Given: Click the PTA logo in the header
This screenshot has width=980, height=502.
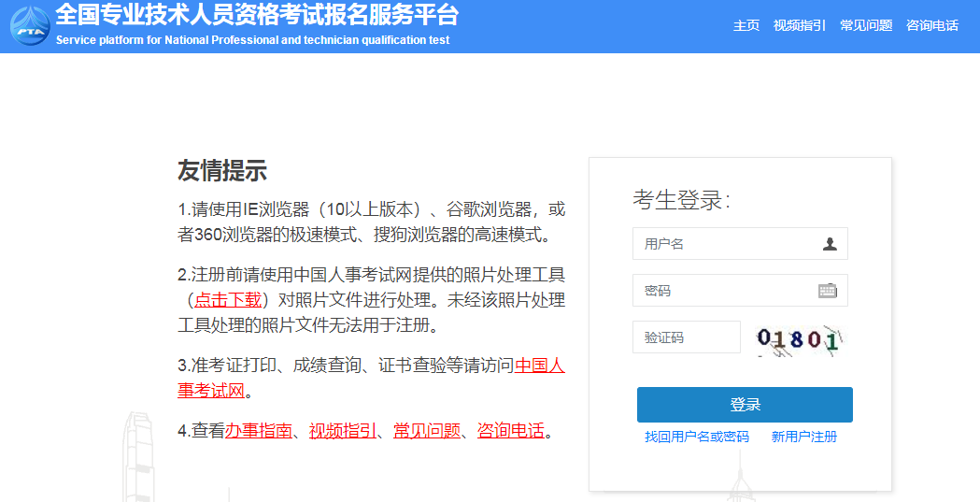Looking at the screenshot, I should [x=30, y=25].
